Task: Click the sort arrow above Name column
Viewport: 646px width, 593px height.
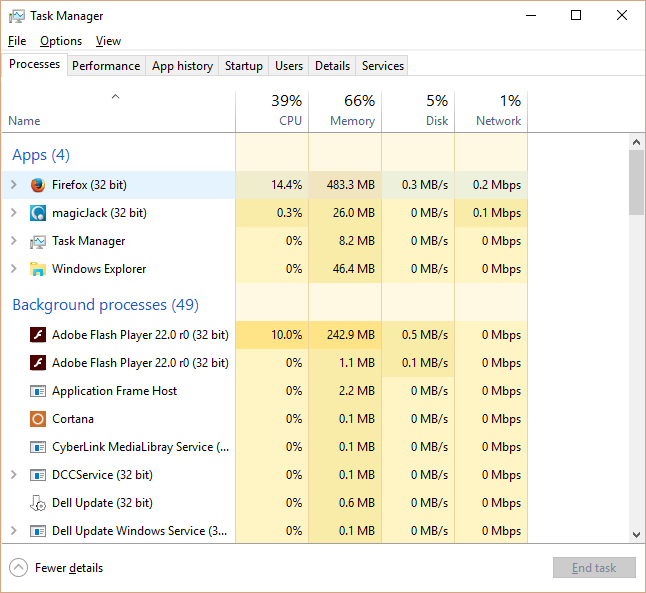Action: click(115, 97)
